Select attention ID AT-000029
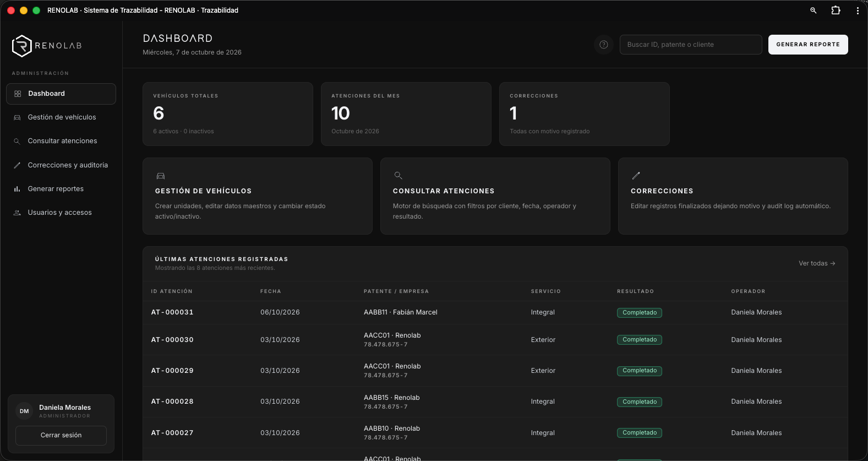This screenshot has width=868, height=461. (172, 371)
